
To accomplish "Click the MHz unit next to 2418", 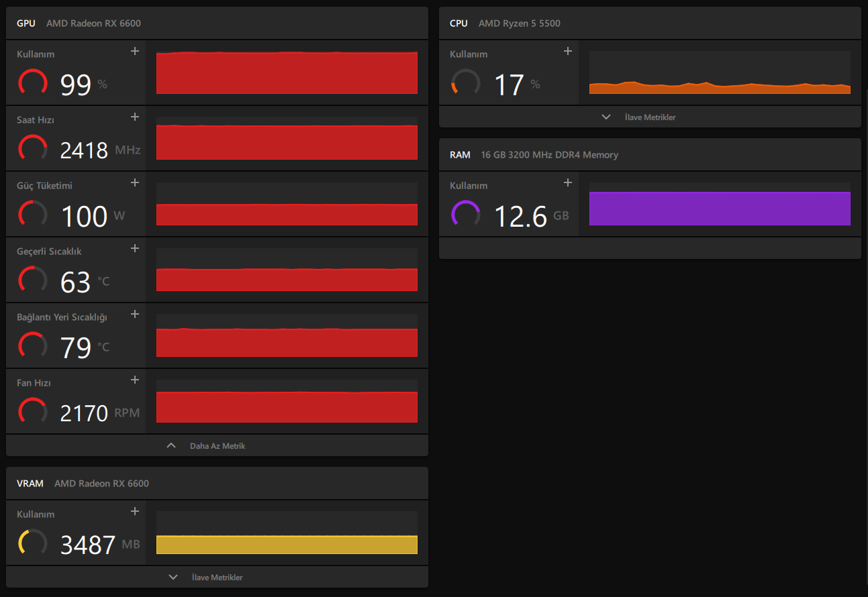I will pyautogui.click(x=128, y=150).
